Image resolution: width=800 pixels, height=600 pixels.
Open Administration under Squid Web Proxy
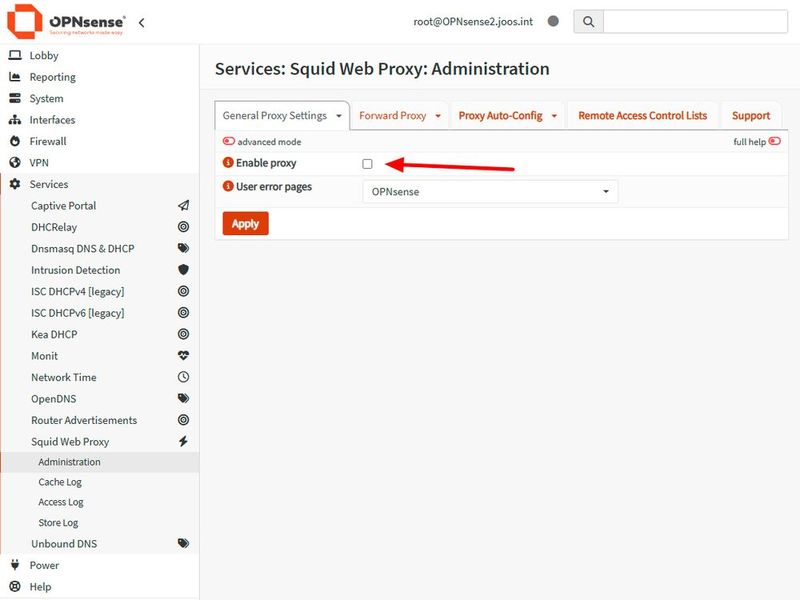tap(99, 462)
